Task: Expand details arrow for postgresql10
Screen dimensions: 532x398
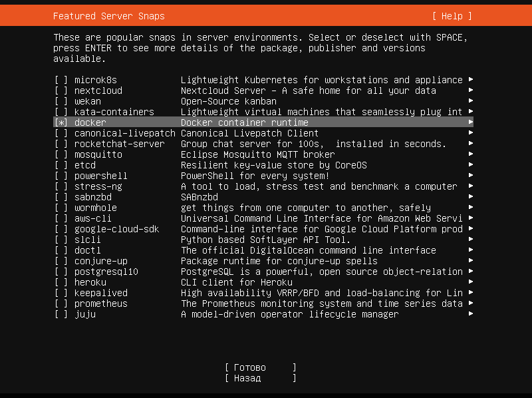Action: (471, 271)
